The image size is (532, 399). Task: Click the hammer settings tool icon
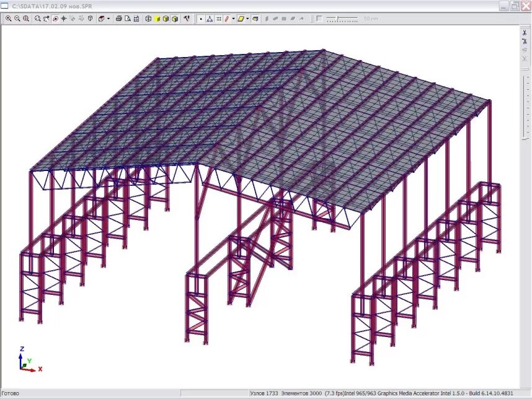187,19
